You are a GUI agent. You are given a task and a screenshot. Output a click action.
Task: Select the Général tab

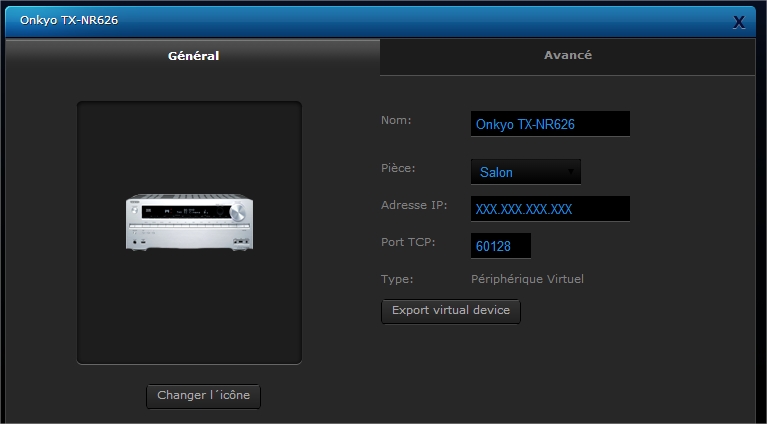click(x=193, y=56)
